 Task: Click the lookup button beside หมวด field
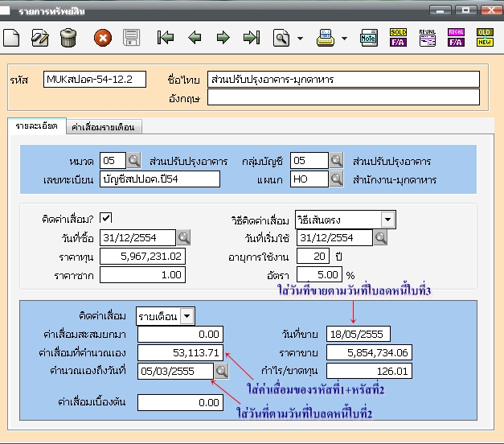(x=133, y=160)
